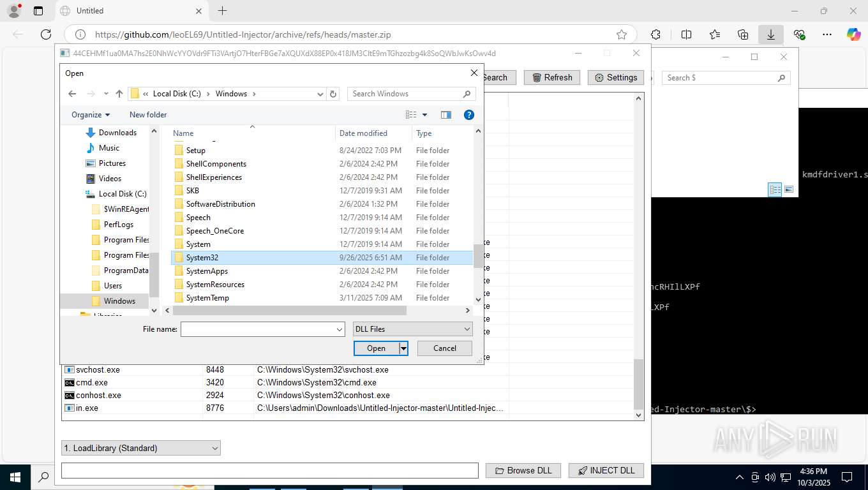868x490 pixels.
Task: Open Videos in the navigation pane
Action: [110, 179]
